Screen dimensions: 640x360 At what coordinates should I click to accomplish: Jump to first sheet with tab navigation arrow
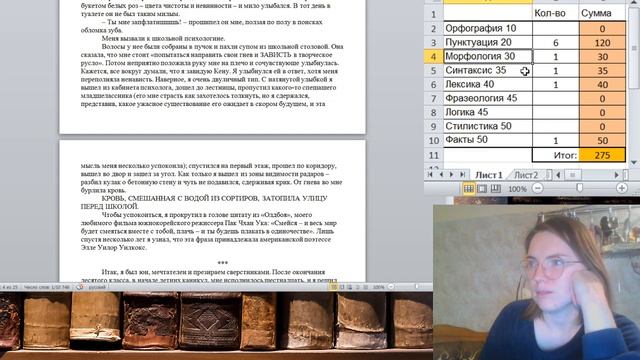coord(430,175)
